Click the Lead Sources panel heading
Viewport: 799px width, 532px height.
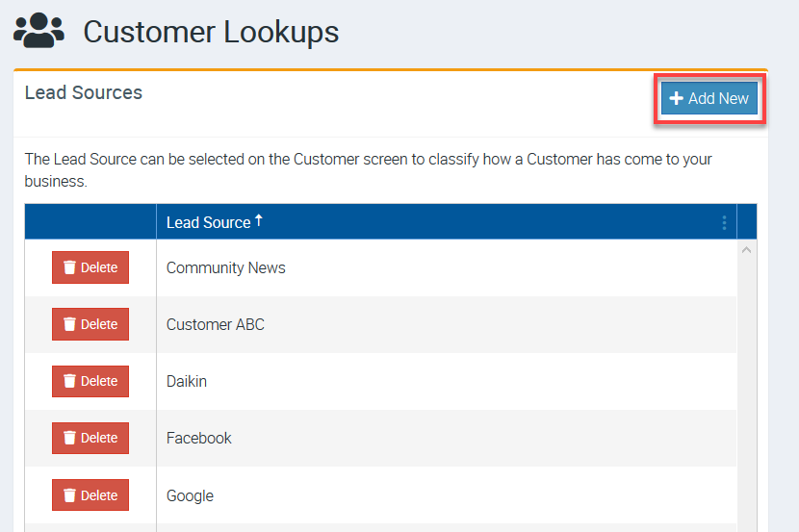(83, 92)
